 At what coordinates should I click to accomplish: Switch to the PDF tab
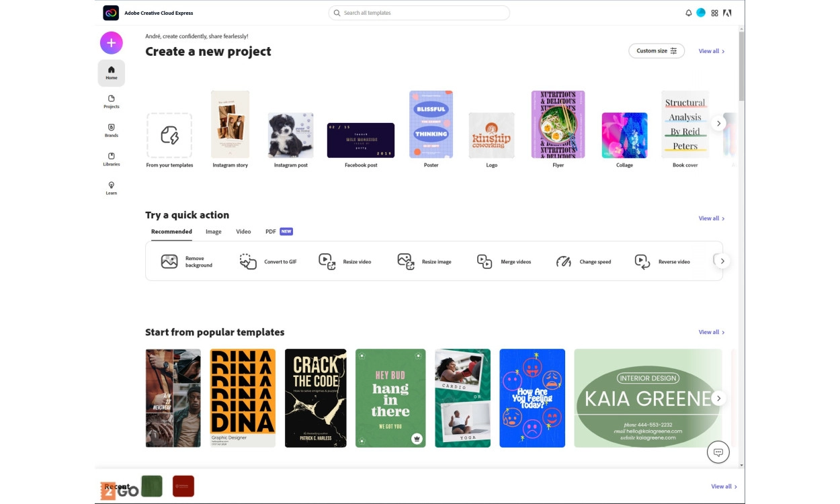coord(271,232)
